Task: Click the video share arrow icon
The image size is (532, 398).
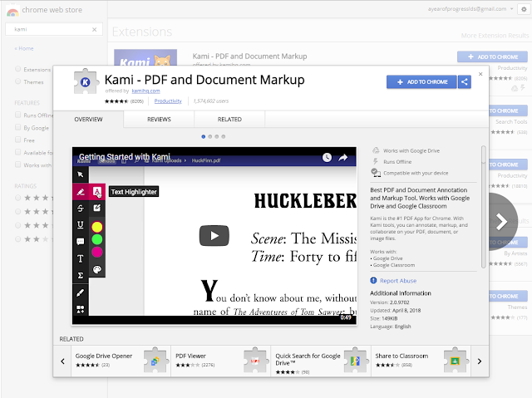Action: click(343, 157)
